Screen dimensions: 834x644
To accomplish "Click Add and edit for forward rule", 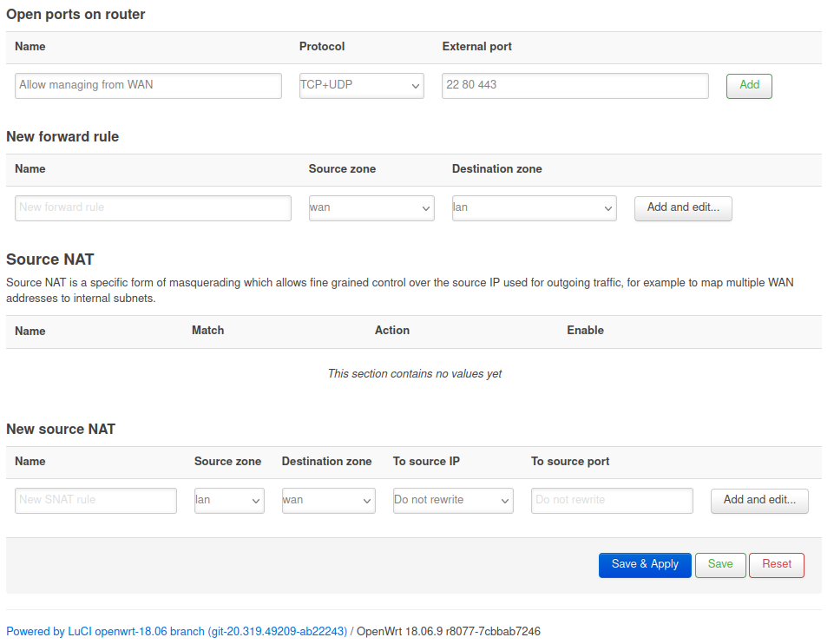I will [x=683, y=208].
